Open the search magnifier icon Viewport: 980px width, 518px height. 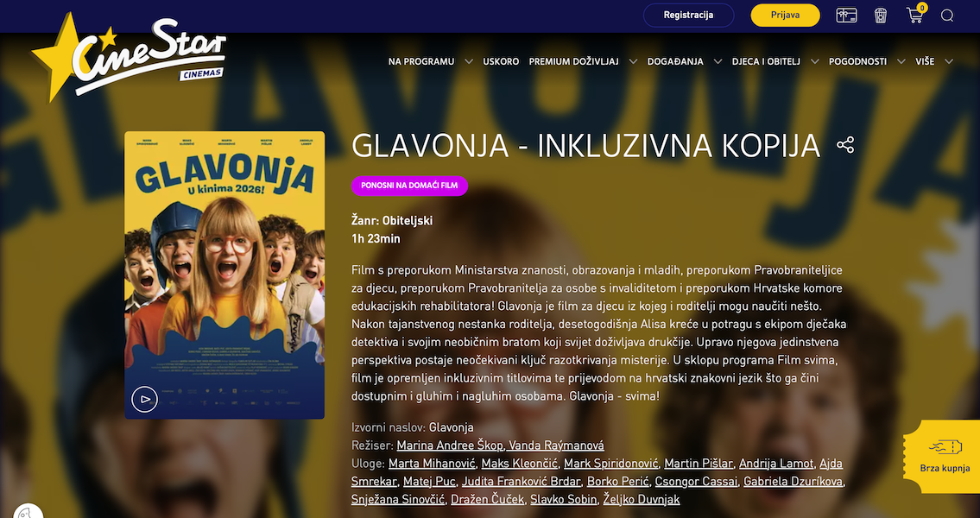pyautogui.click(x=947, y=16)
